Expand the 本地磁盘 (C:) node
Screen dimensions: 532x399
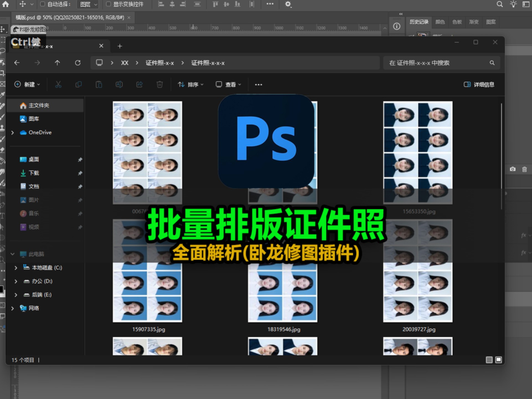coord(16,268)
